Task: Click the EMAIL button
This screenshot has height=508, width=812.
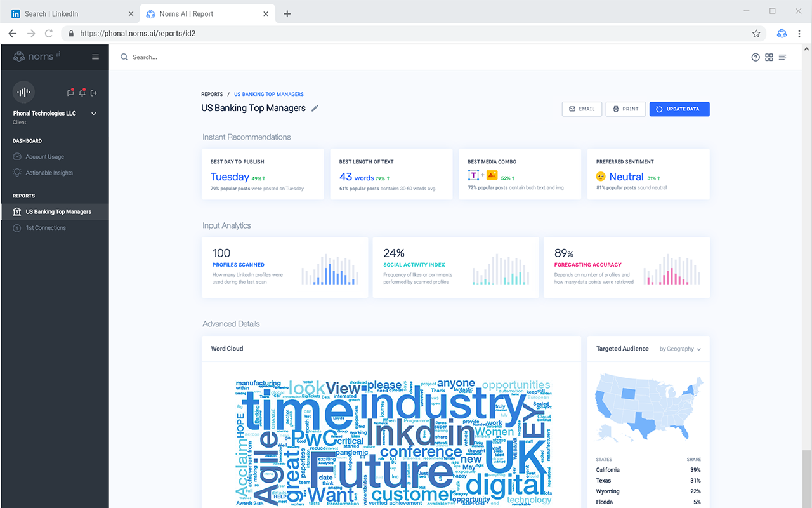Action: tap(582, 109)
